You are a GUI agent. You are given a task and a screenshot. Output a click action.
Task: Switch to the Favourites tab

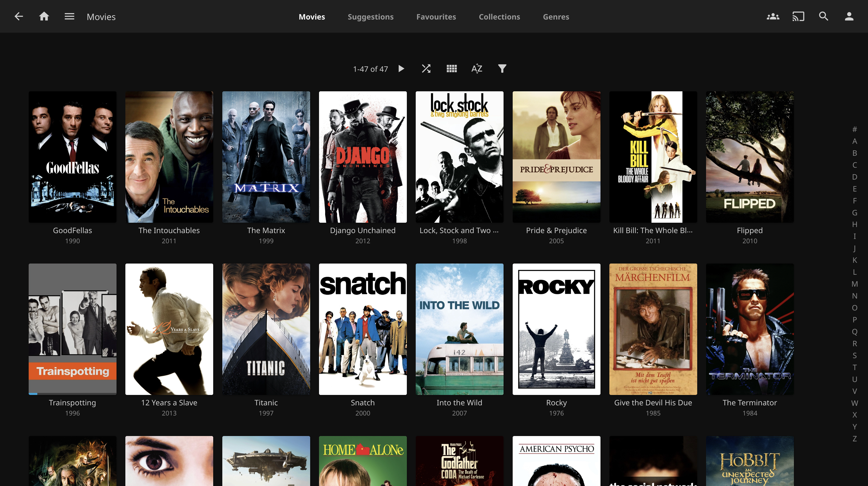click(x=436, y=16)
